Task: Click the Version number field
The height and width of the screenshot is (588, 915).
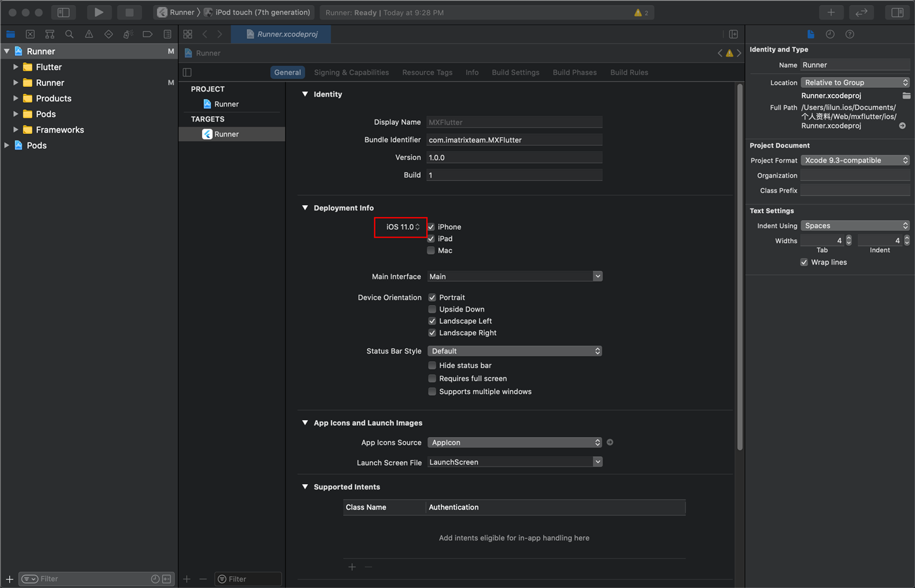Action: (514, 157)
